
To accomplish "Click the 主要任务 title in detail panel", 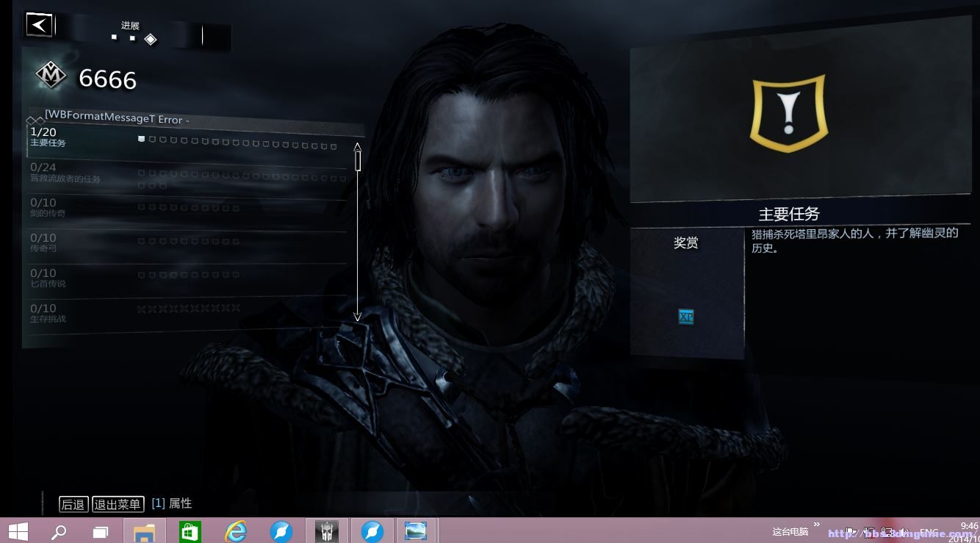I will click(x=789, y=214).
